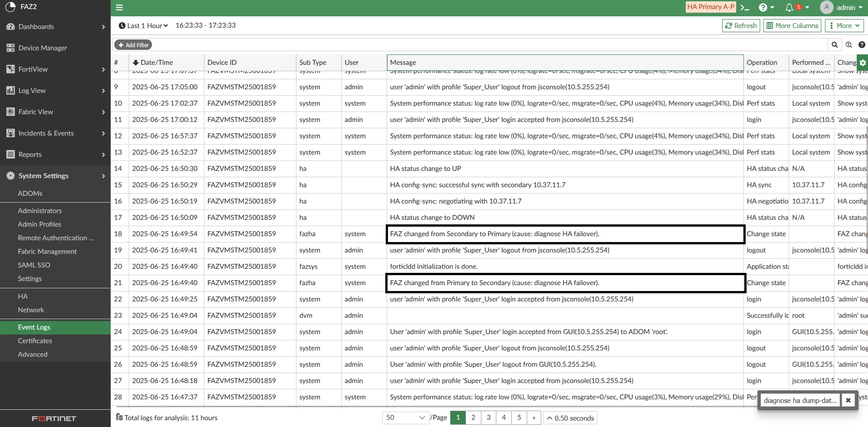Open Fabric Management page
Screen dimensions: 868x427
(x=47, y=252)
